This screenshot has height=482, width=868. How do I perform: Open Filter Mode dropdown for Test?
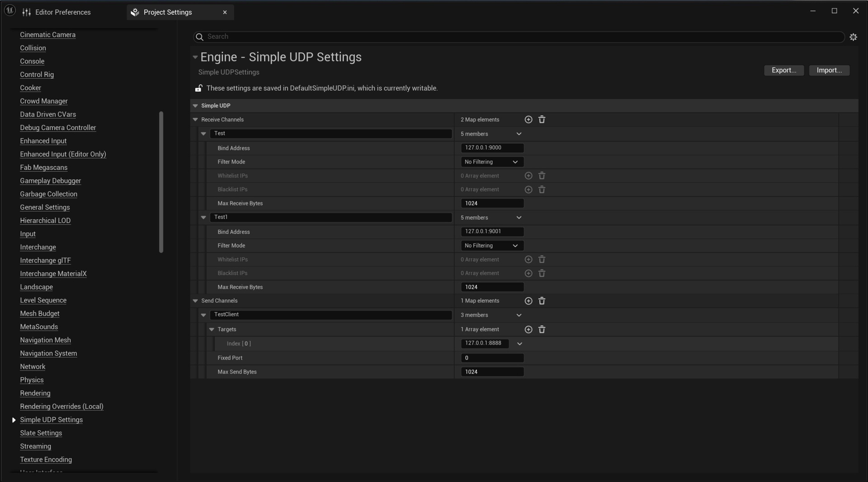tap(492, 162)
